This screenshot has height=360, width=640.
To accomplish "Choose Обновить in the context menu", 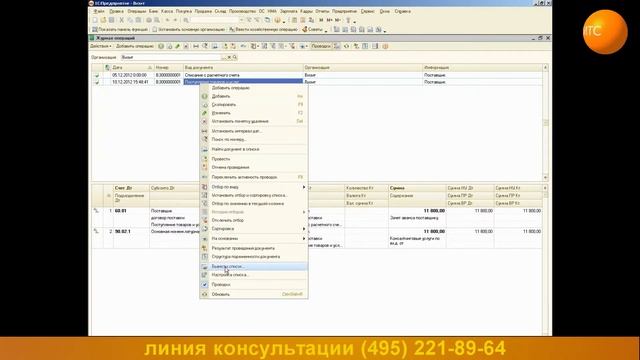I will click(253, 294).
